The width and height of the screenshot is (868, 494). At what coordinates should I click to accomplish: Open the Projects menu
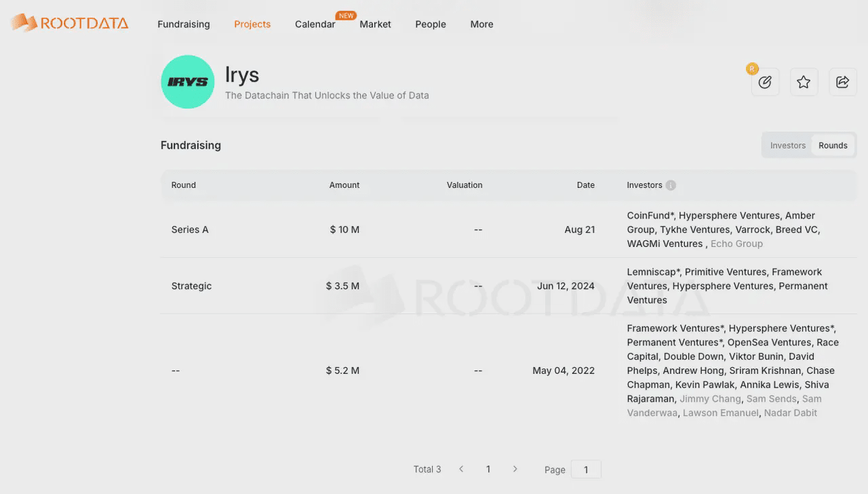[x=252, y=24]
